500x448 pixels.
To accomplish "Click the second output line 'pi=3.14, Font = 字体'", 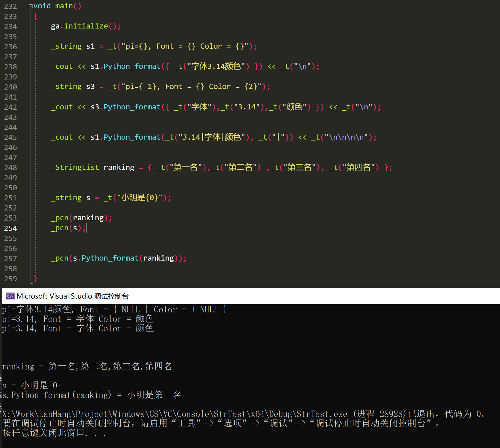I will pyautogui.click(x=78, y=319).
